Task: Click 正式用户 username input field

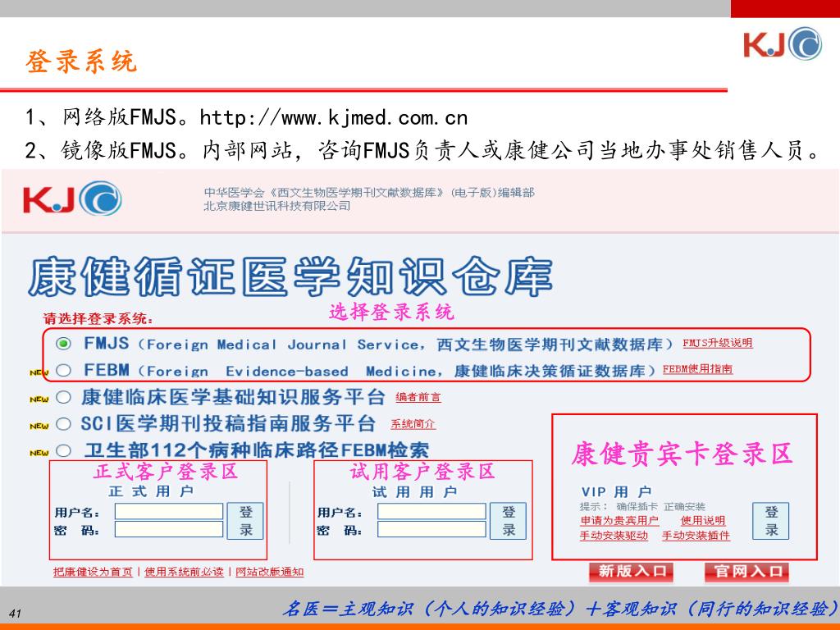Action: (x=169, y=512)
